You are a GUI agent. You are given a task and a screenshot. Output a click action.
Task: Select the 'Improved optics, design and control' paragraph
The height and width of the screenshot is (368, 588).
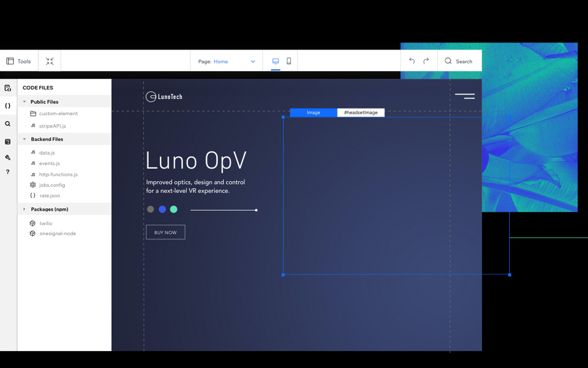(196, 186)
